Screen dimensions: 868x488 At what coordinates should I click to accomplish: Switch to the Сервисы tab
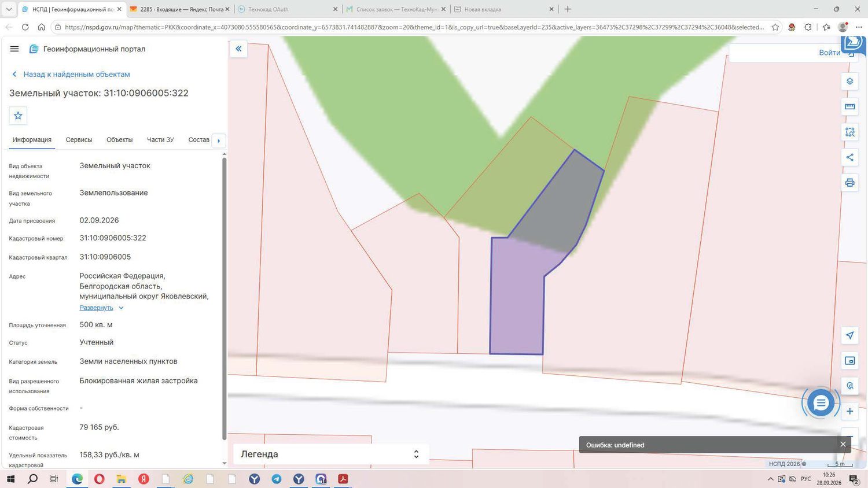pos(79,140)
